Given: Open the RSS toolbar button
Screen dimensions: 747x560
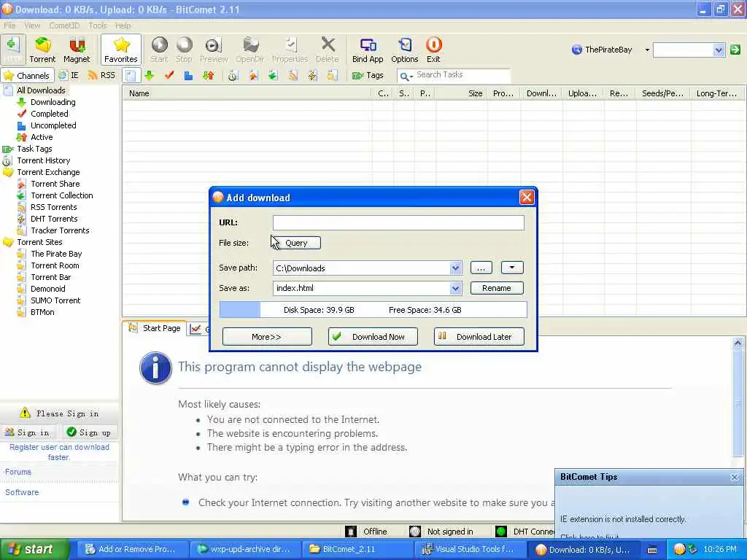Looking at the screenshot, I should [102, 75].
